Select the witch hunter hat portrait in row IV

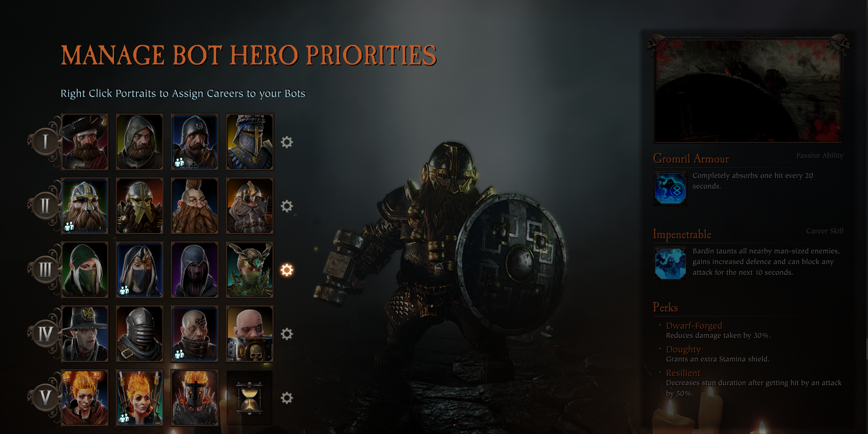pyautogui.click(x=85, y=334)
